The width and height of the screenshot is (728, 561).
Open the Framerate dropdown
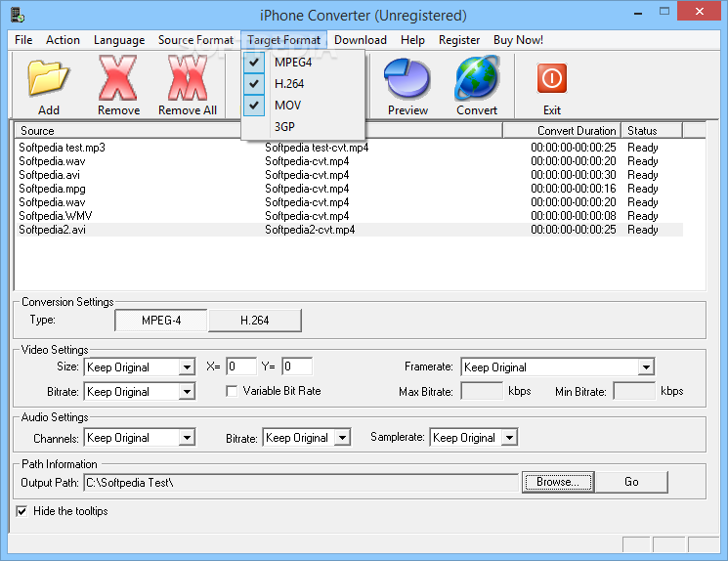point(646,367)
